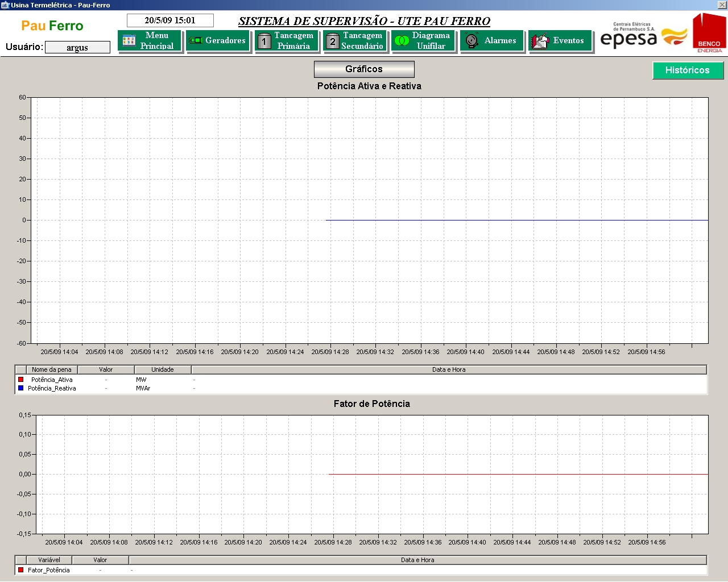The image size is (728, 582).
Task: Click the Nome da pena column header
Action: (52, 369)
